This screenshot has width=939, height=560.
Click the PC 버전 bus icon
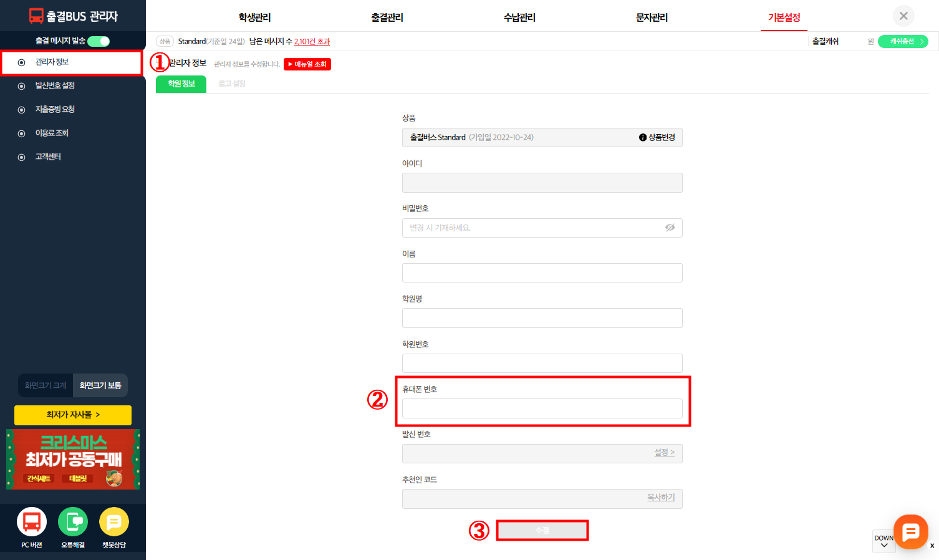pos(32,522)
